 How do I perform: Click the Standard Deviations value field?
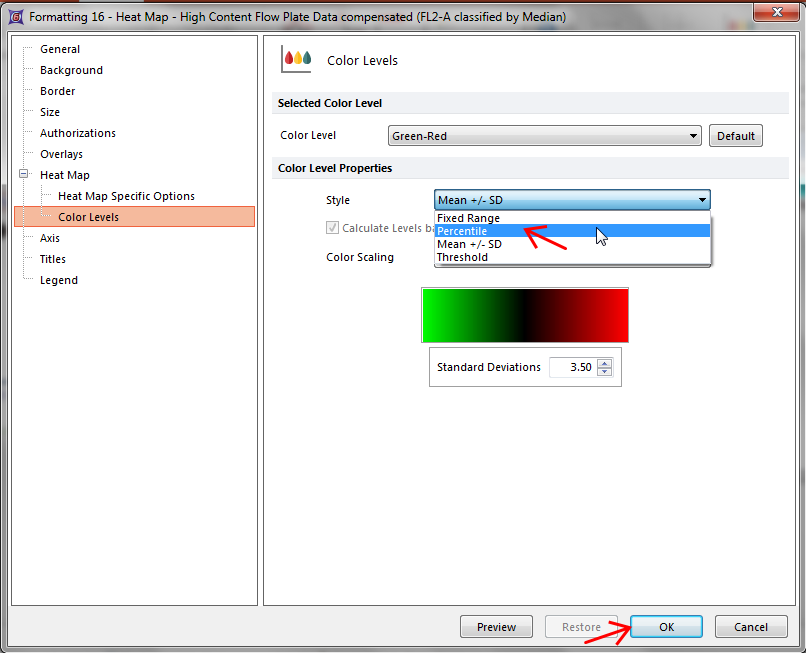[x=573, y=368]
